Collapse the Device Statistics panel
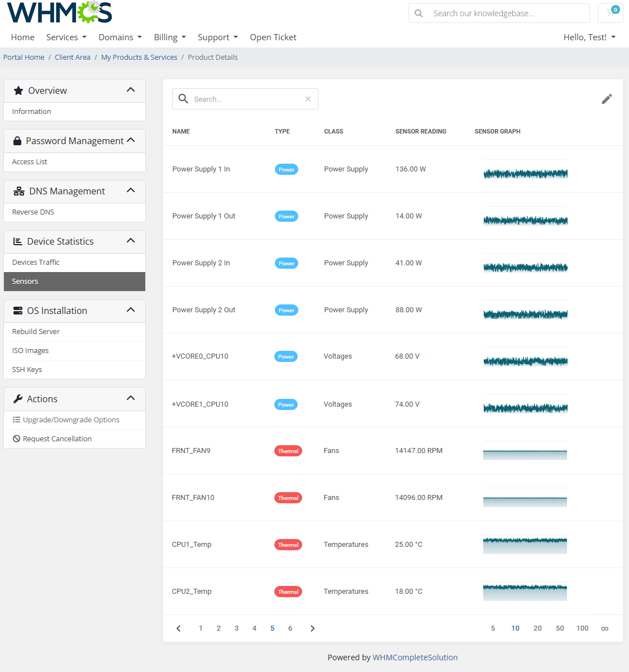Screen dimensions: 629x672 point(131,241)
